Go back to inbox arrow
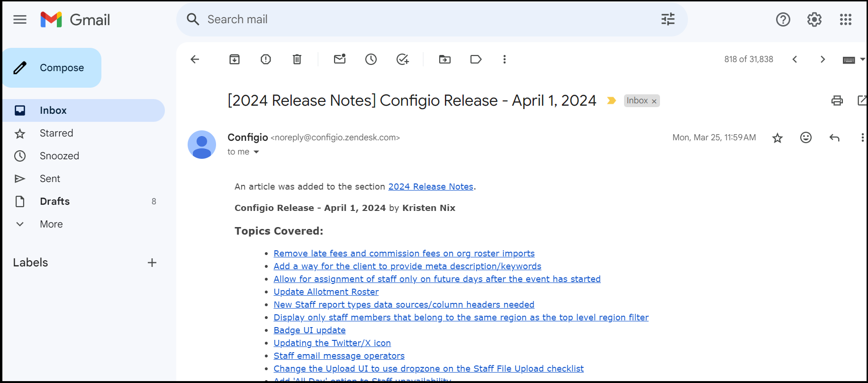This screenshot has height=383, width=868. point(195,59)
